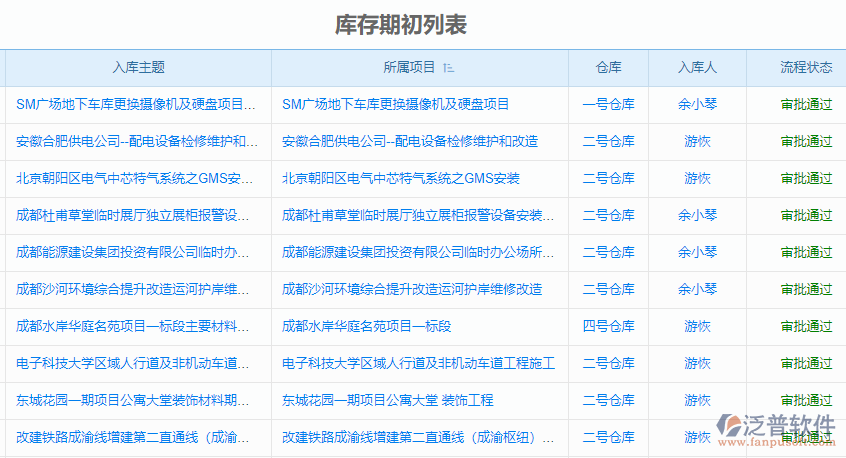Sort by the 入库主题 column header

click(x=138, y=68)
